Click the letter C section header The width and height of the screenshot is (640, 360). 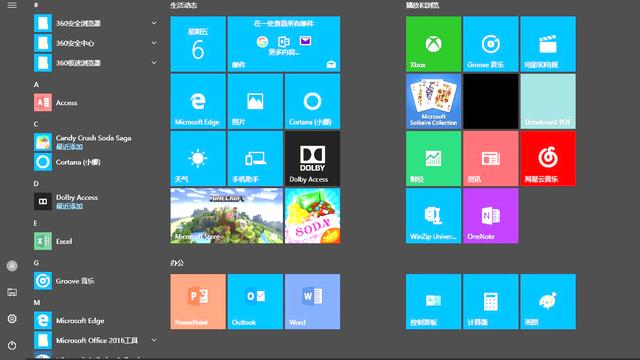tap(36, 124)
